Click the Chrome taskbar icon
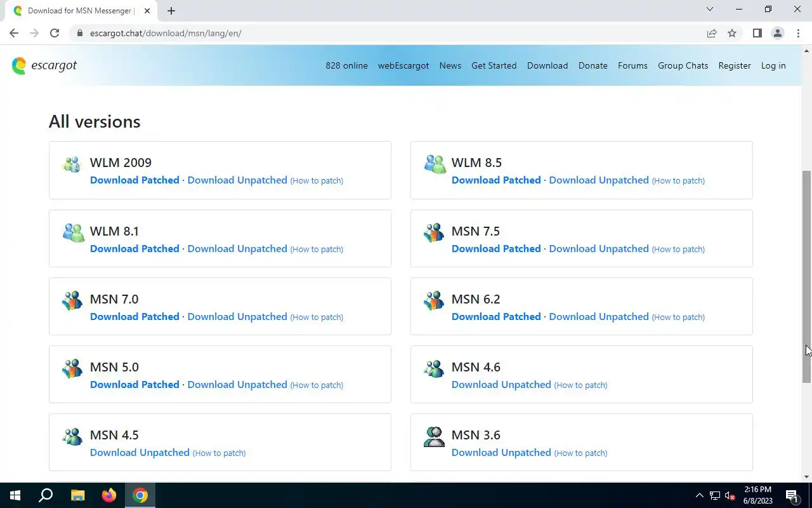 click(140, 495)
